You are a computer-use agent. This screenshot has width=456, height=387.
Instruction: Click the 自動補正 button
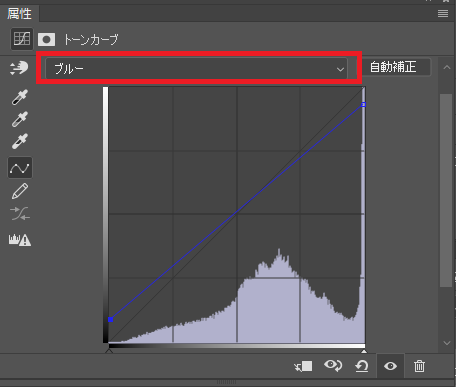click(x=393, y=67)
